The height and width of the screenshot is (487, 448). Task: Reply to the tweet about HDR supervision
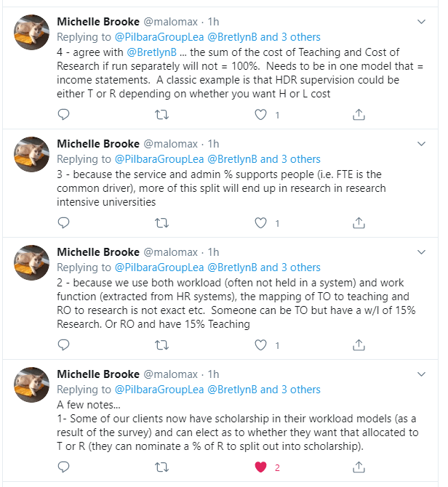[x=63, y=115]
